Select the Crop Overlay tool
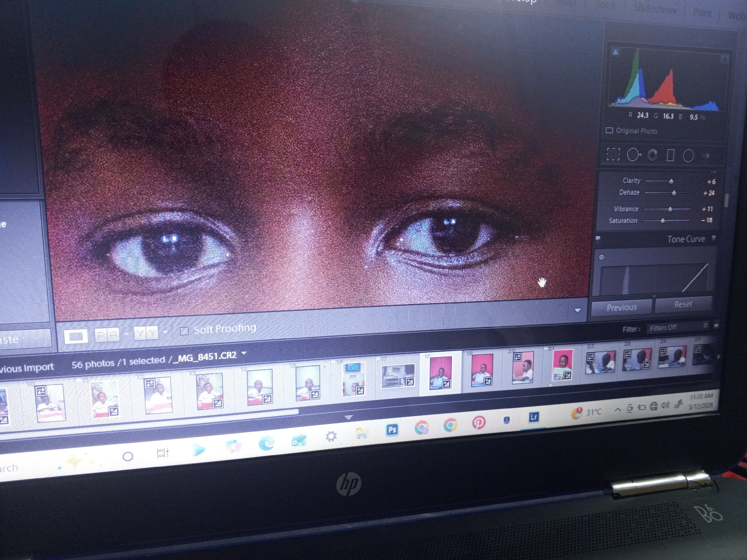Screen dimensions: 747x560 point(613,154)
